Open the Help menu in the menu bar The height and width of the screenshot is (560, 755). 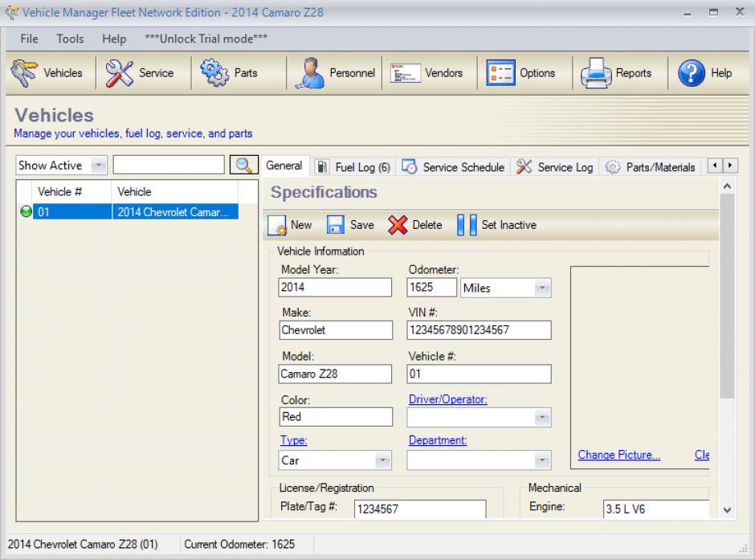(x=114, y=39)
